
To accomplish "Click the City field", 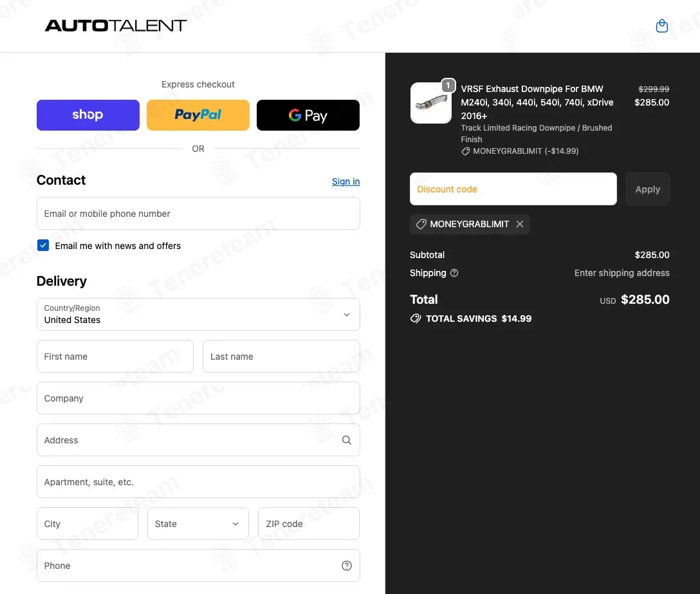I will click(x=87, y=523).
